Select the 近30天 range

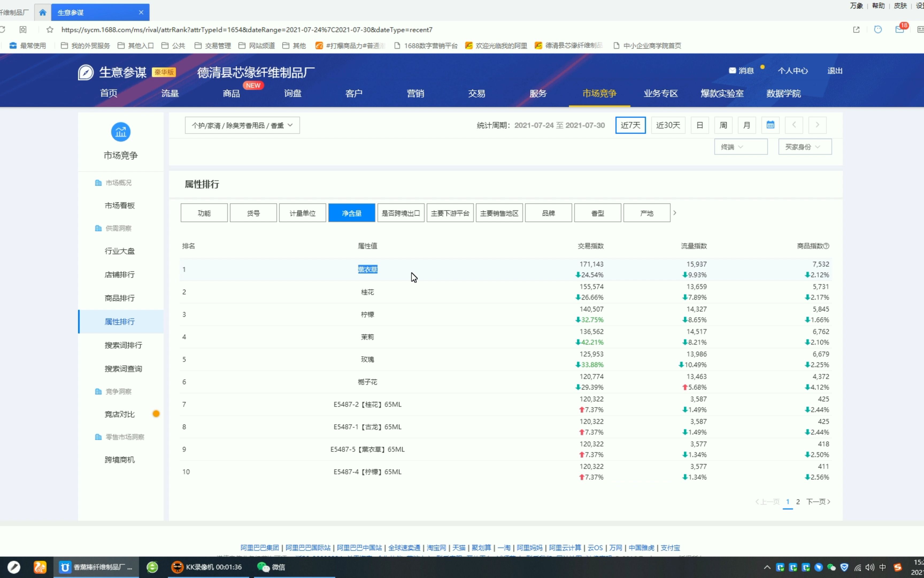point(668,125)
